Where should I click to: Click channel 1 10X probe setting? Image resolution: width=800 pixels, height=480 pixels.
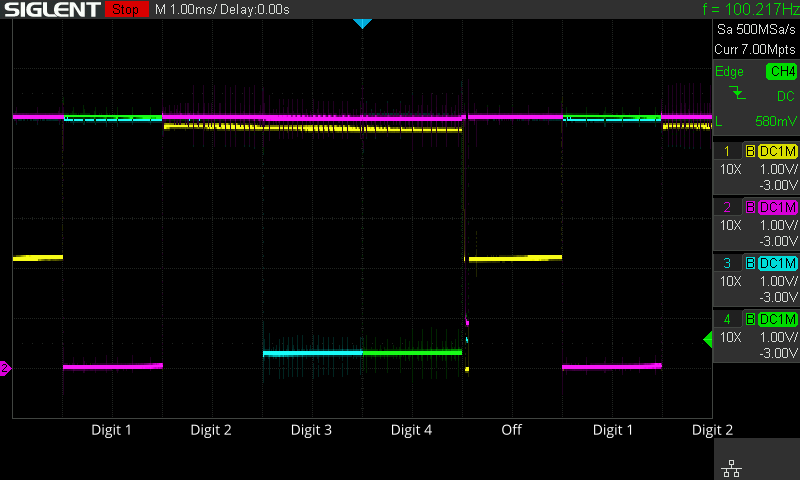pos(730,169)
